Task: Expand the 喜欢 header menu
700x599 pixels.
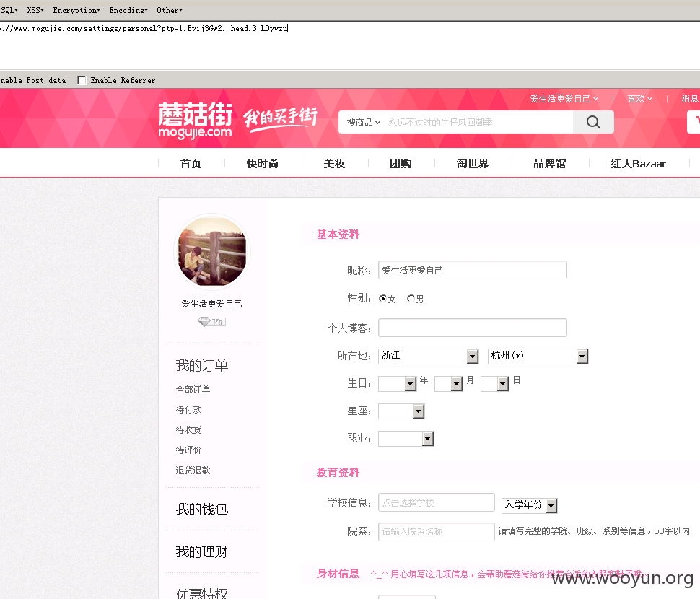Action: click(639, 99)
